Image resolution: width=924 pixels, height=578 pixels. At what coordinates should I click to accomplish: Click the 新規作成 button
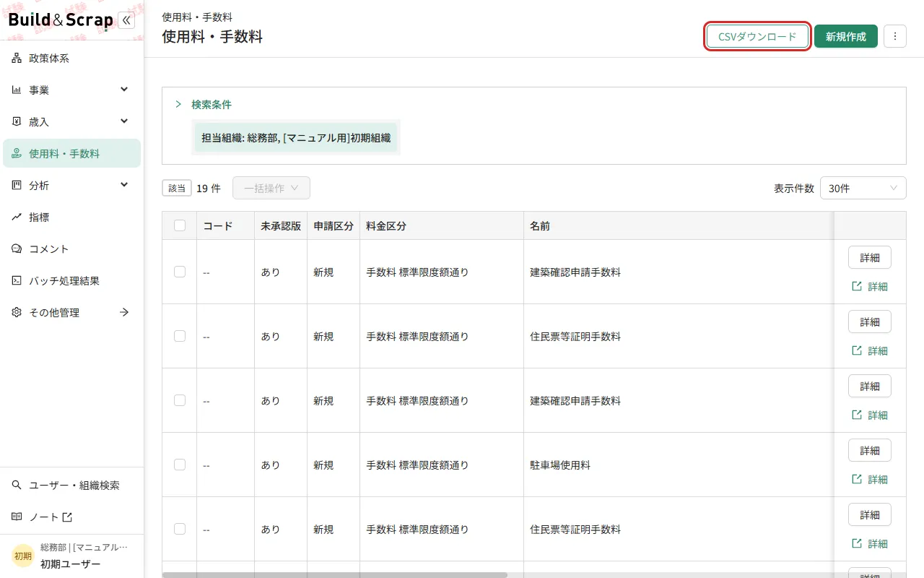(x=846, y=36)
